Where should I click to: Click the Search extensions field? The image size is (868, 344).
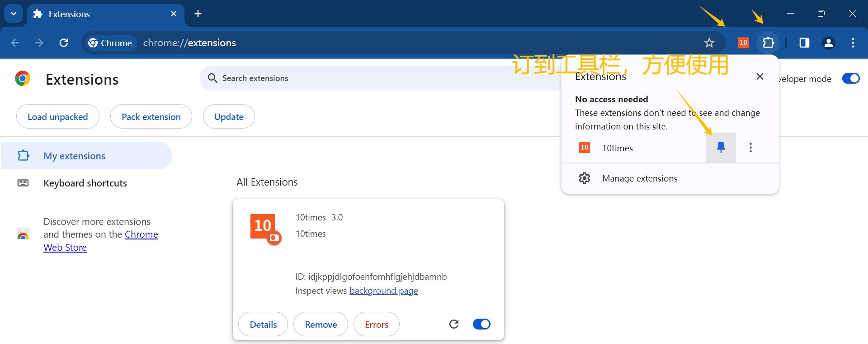380,78
